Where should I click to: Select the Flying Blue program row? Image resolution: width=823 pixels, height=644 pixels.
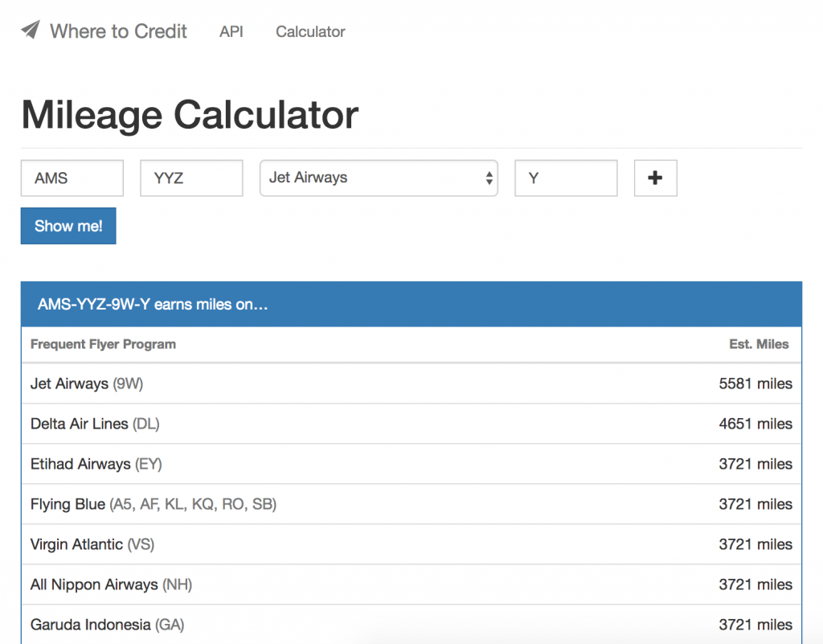coord(411,504)
